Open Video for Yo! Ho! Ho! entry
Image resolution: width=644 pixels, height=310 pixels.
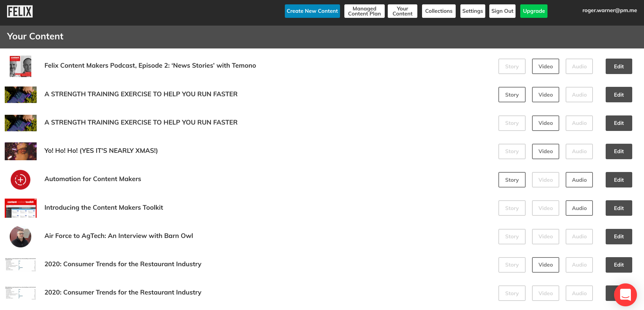545,151
